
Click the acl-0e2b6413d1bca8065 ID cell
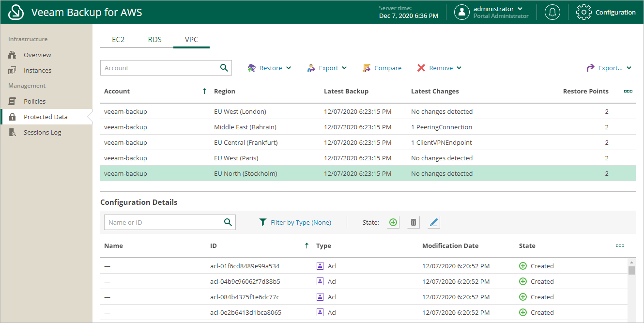click(245, 312)
